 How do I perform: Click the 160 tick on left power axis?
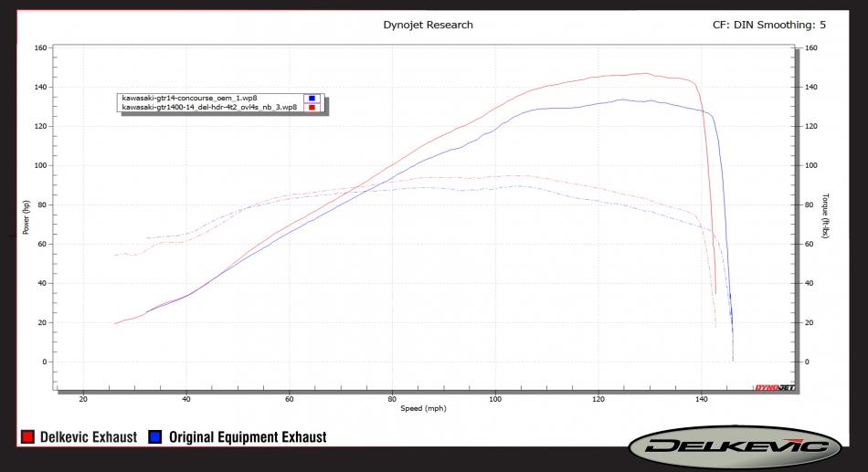point(41,47)
